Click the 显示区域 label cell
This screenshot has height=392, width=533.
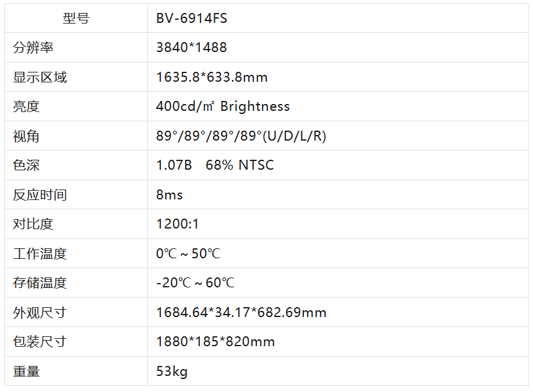click(40, 77)
